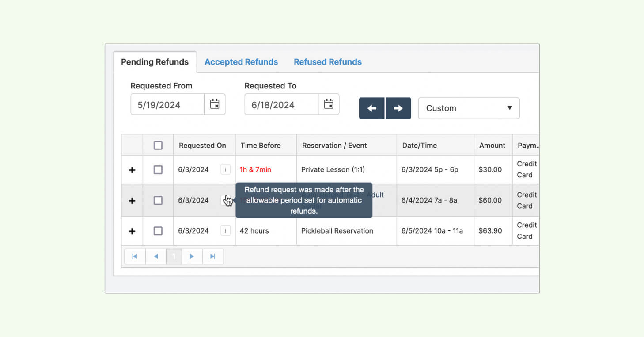Select the Pickleball Reservation row checkbox
The image size is (644, 337).
pos(158,231)
